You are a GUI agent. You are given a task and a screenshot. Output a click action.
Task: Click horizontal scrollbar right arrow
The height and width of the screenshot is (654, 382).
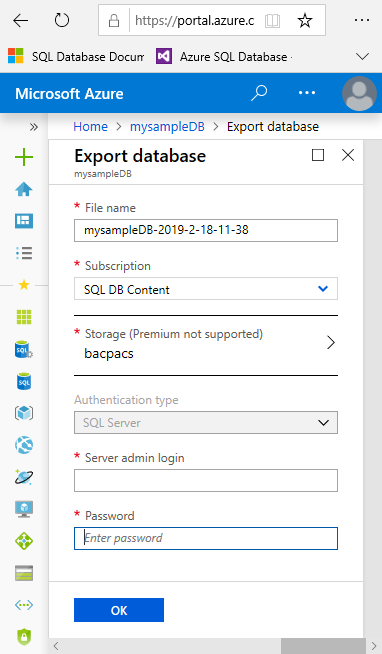click(x=374, y=646)
